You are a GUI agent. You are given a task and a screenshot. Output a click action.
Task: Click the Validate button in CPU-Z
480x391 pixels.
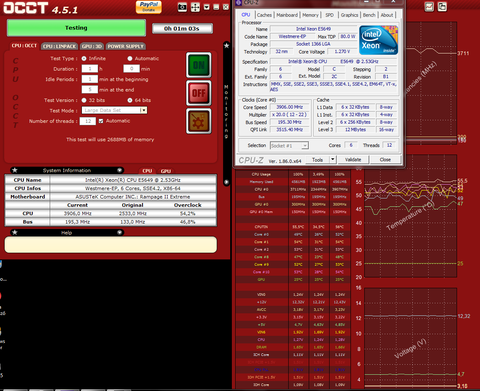click(353, 160)
